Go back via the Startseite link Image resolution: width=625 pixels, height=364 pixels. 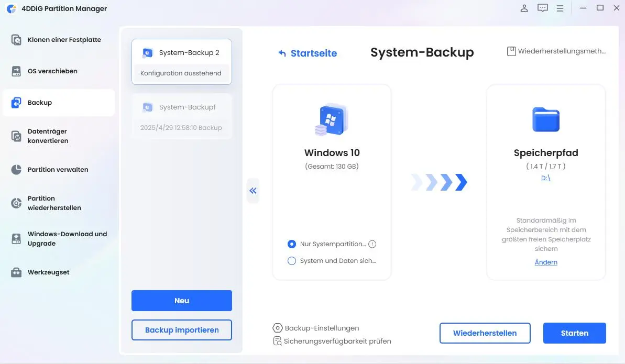314,53
